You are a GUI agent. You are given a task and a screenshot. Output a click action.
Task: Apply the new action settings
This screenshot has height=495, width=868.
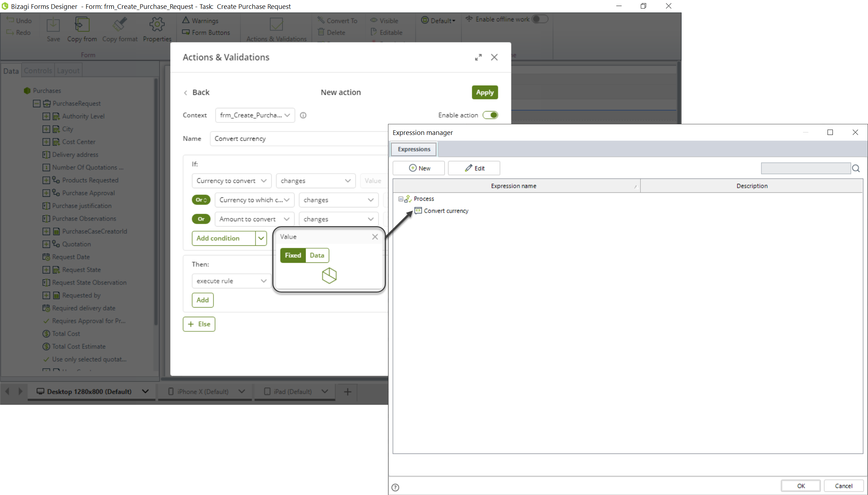(485, 92)
